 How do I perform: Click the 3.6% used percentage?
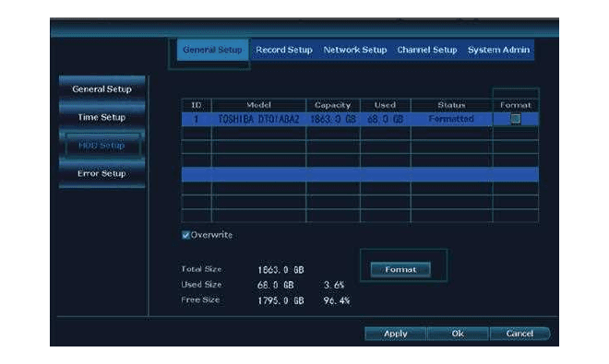(334, 286)
